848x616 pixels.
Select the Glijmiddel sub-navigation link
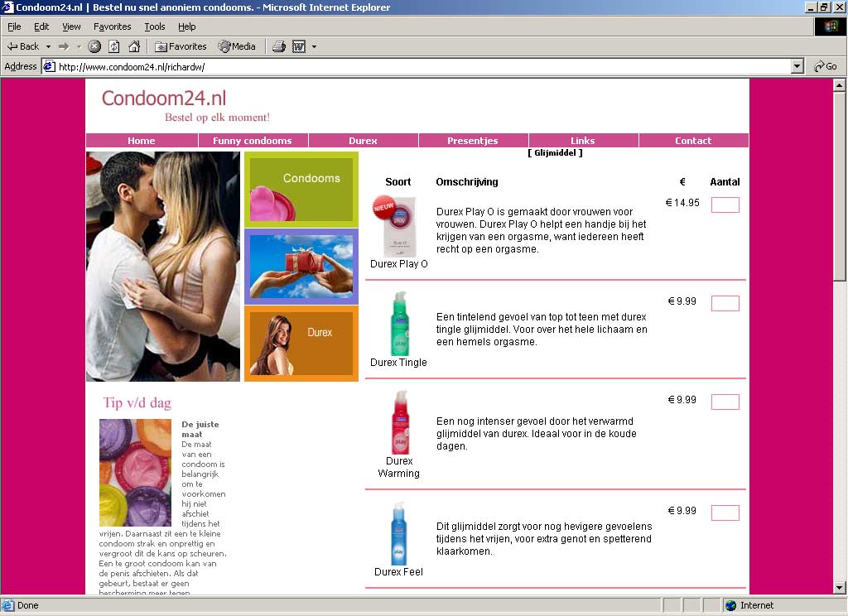556,153
